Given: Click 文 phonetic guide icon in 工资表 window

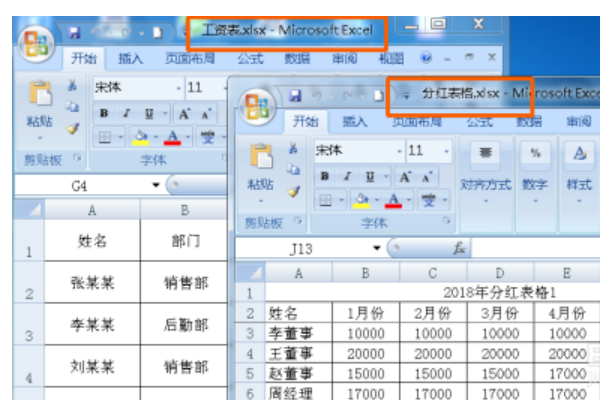Looking at the screenshot, I should pos(208,137).
